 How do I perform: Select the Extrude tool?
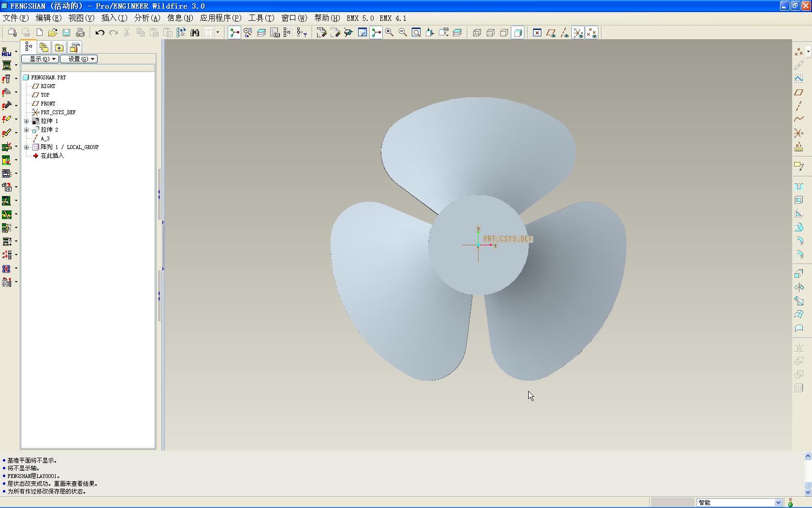(x=798, y=274)
